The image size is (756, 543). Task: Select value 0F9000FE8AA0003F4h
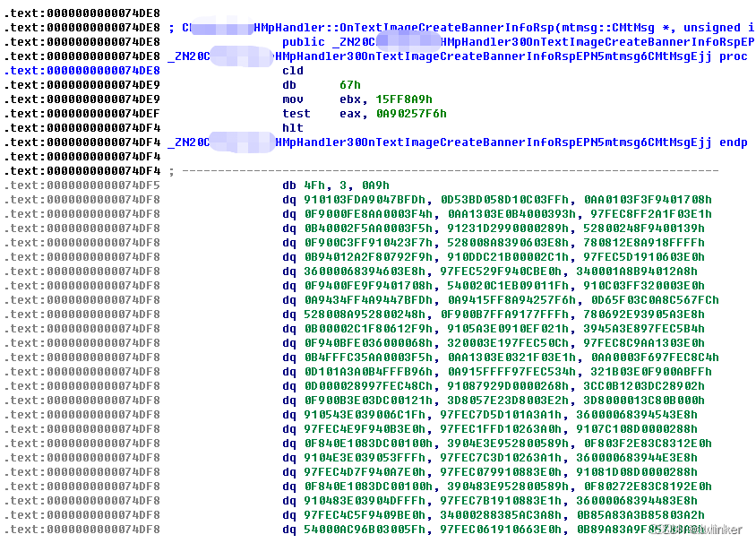point(368,214)
